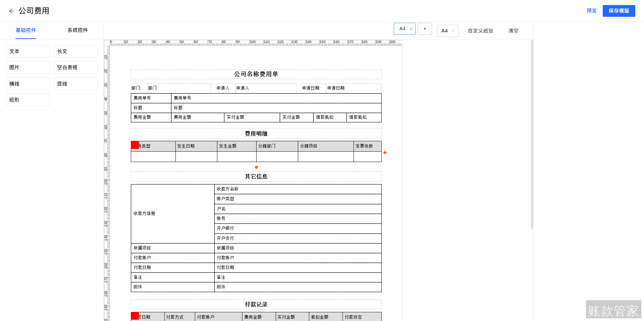Click the right orange resize handle of detail table
This screenshot has width=644, height=321.
point(385,153)
